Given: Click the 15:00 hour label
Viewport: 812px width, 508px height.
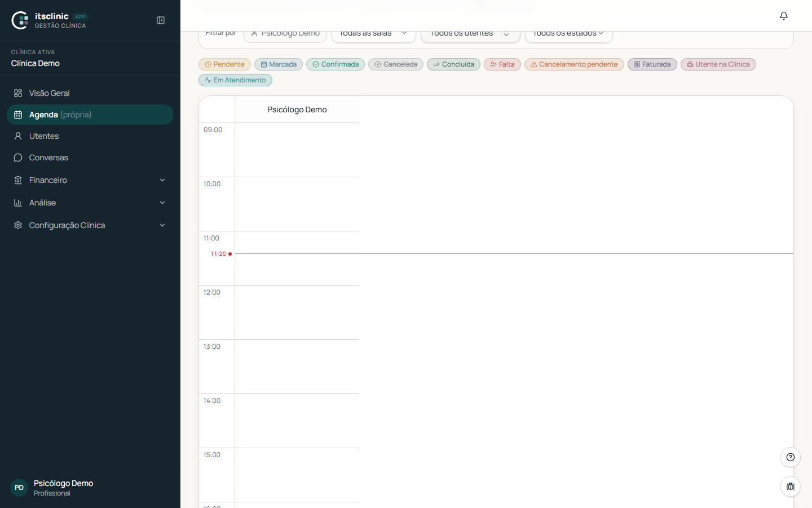Looking at the screenshot, I should (212, 455).
